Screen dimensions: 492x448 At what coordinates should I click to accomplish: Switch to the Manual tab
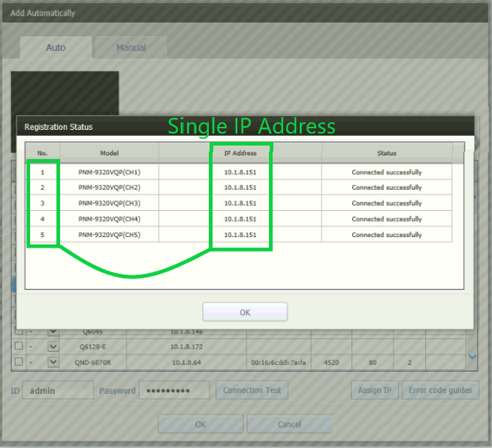131,48
